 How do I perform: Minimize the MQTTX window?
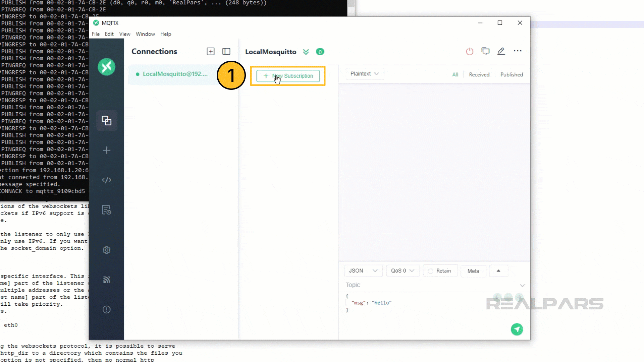[x=480, y=23]
